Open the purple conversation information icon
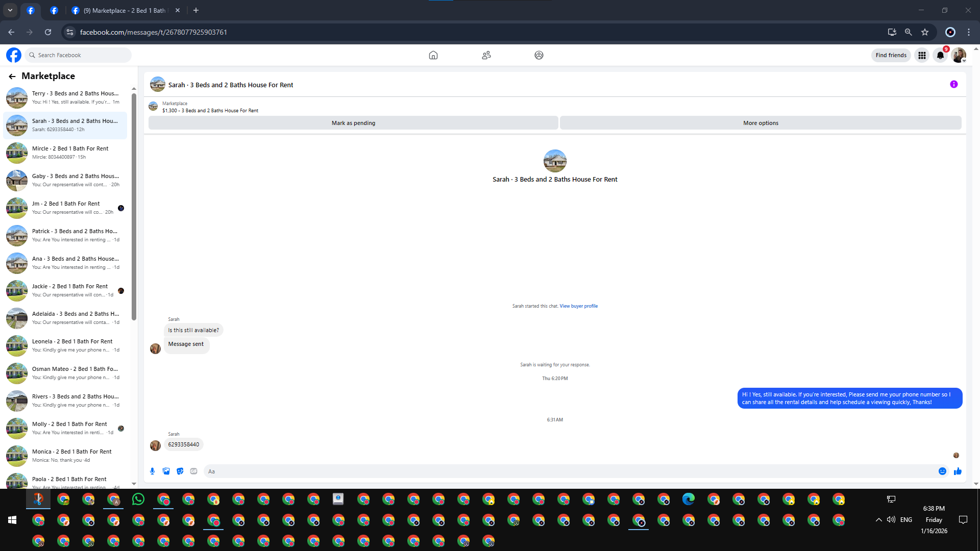This screenshot has width=980, height=551. tap(953, 85)
